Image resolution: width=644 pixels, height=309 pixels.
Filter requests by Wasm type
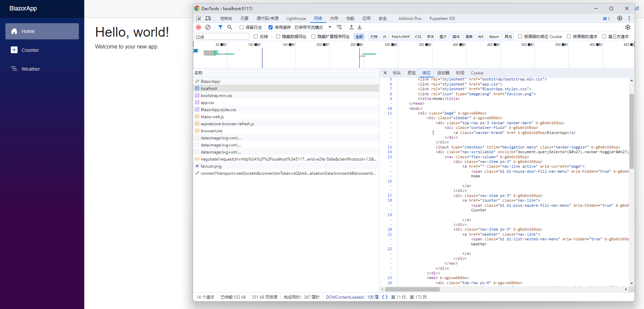(494, 37)
